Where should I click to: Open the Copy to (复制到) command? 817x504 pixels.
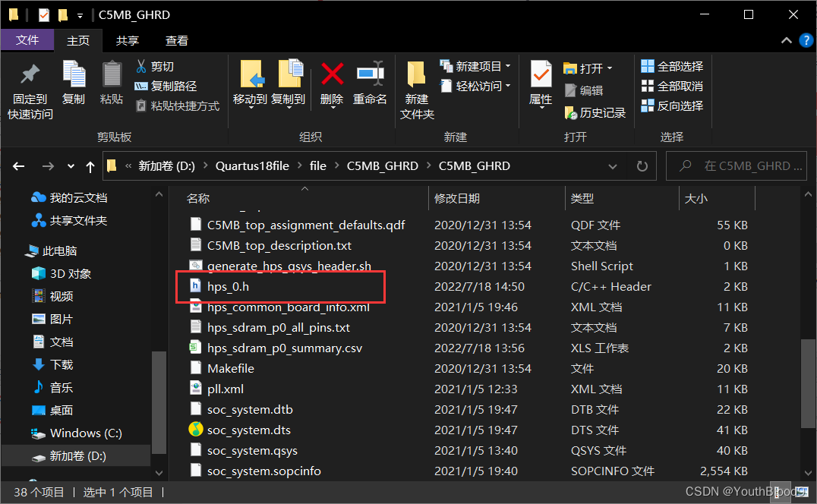tap(288, 83)
